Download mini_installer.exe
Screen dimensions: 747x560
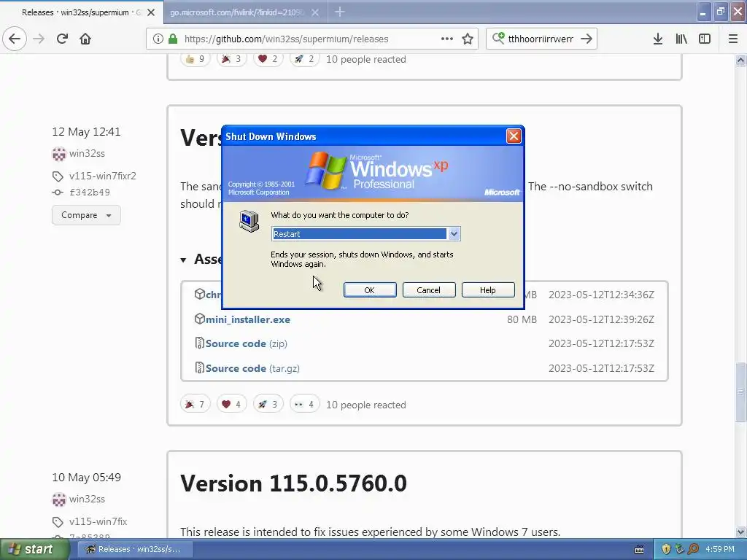(248, 319)
